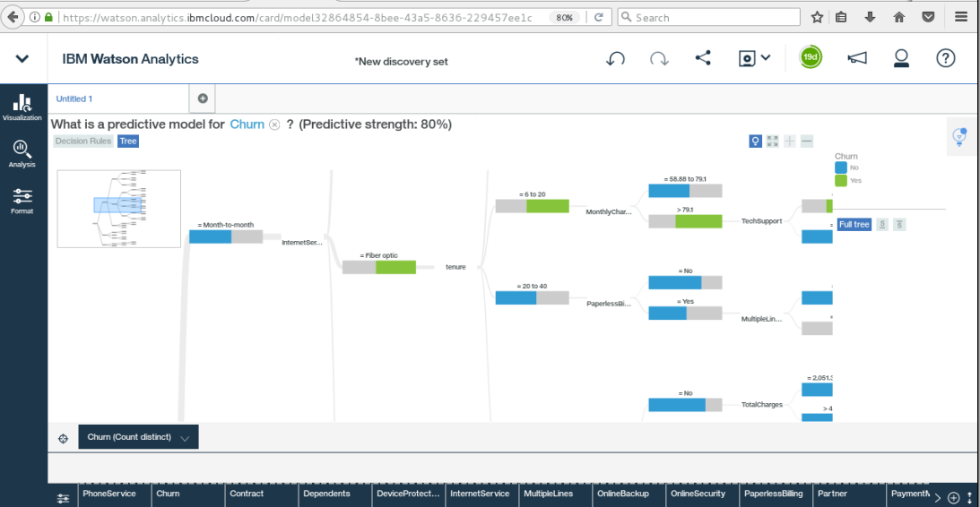
Task: Switch to the Untitled 1 tab
Action: click(74, 99)
